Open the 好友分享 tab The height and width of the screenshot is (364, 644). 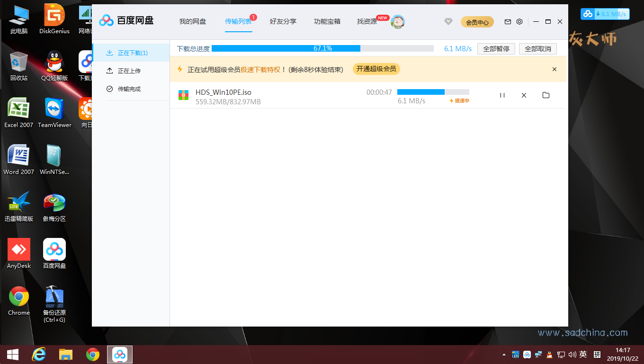tap(283, 22)
